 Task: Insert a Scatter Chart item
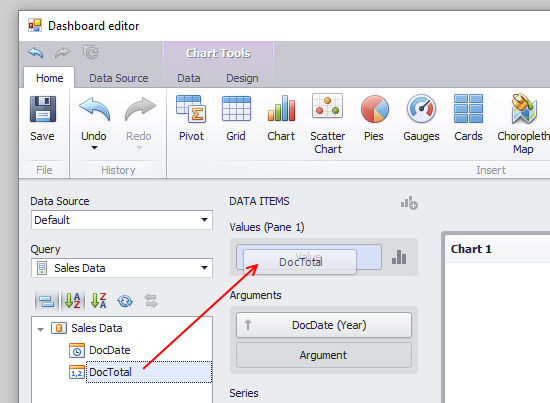tap(328, 124)
